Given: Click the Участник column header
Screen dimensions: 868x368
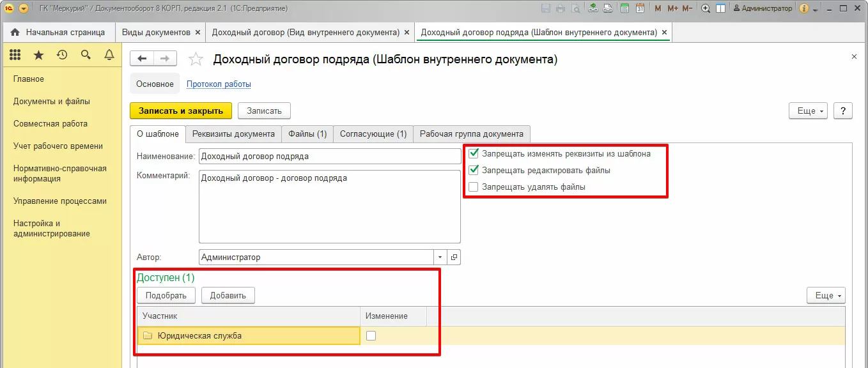Looking at the screenshot, I should click(x=249, y=316).
